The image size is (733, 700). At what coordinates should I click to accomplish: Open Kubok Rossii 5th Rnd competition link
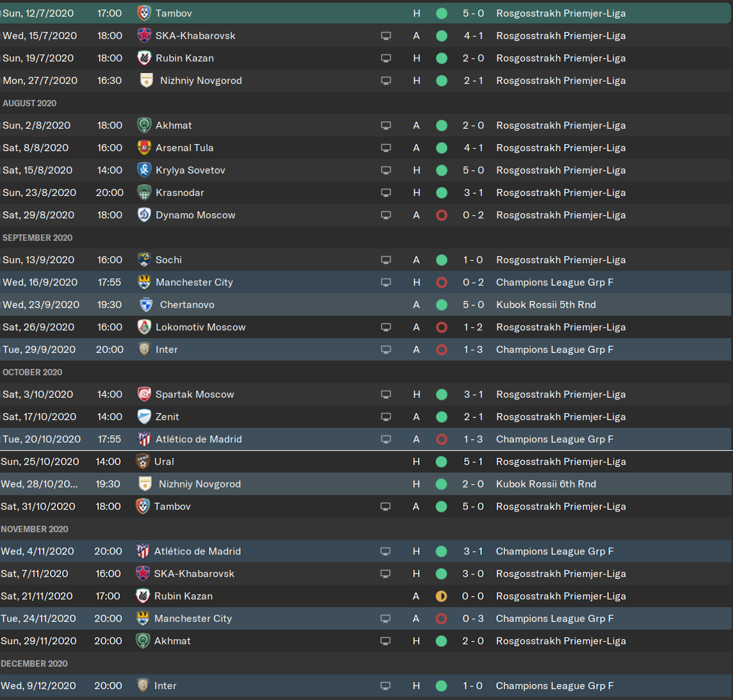(x=546, y=304)
